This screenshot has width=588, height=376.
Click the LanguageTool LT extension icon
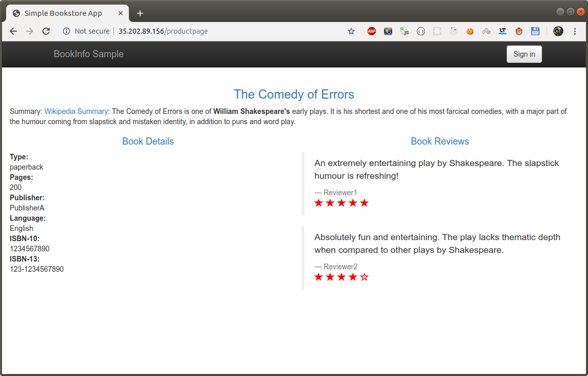point(503,32)
